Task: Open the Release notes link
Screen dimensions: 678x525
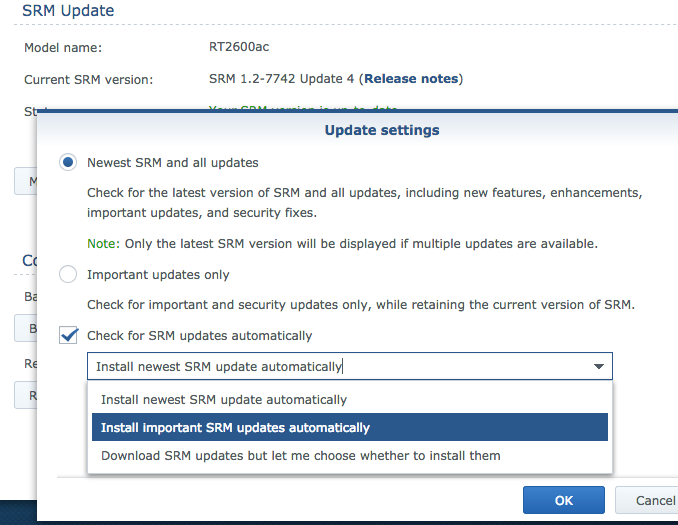Action: coord(411,79)
